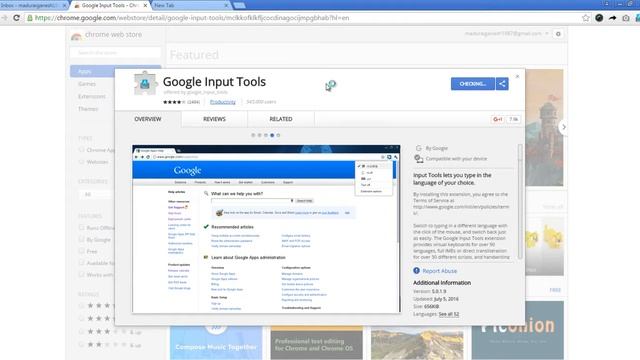Click the castle featured banner image
Viewport: 640px width, 360px height.
(544, 127)
